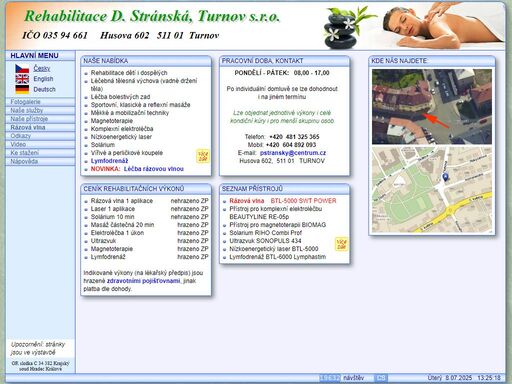
Task: Click the pstransky@centrum.cz email link
Action: [x=293, y=153]
